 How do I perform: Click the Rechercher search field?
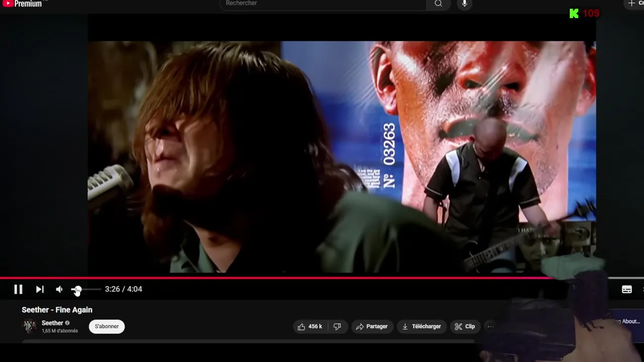click(323, 4)
